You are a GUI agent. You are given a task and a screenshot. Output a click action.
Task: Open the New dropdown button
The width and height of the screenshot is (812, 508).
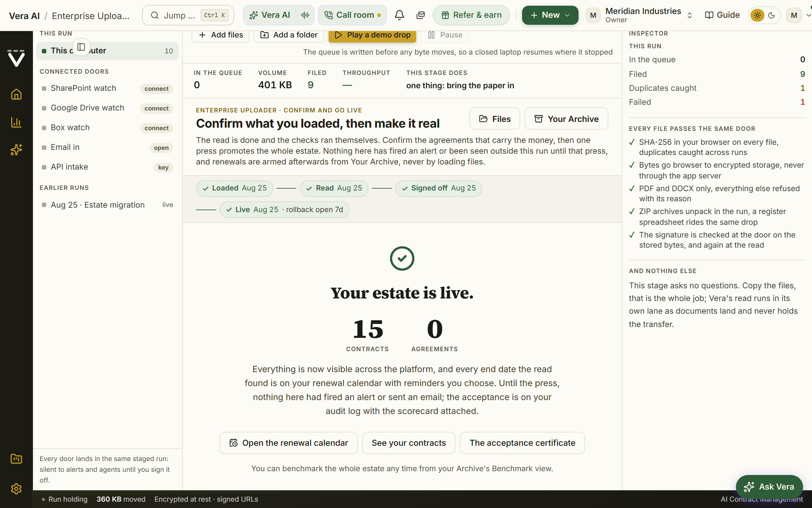point(550,15)
